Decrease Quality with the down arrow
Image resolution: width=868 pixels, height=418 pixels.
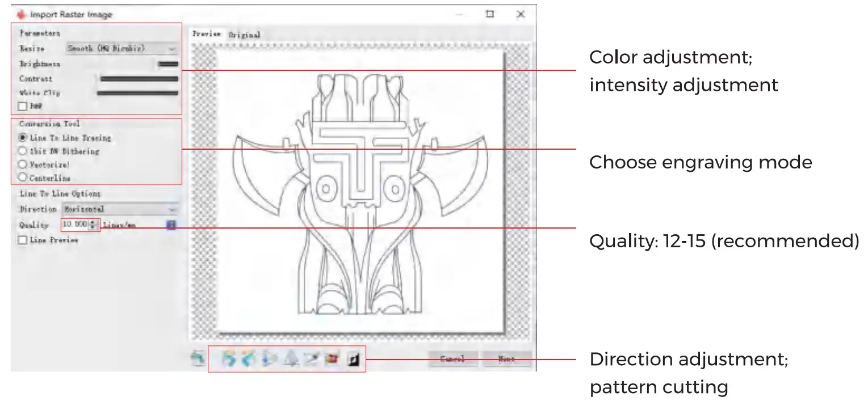click(92, 227)
